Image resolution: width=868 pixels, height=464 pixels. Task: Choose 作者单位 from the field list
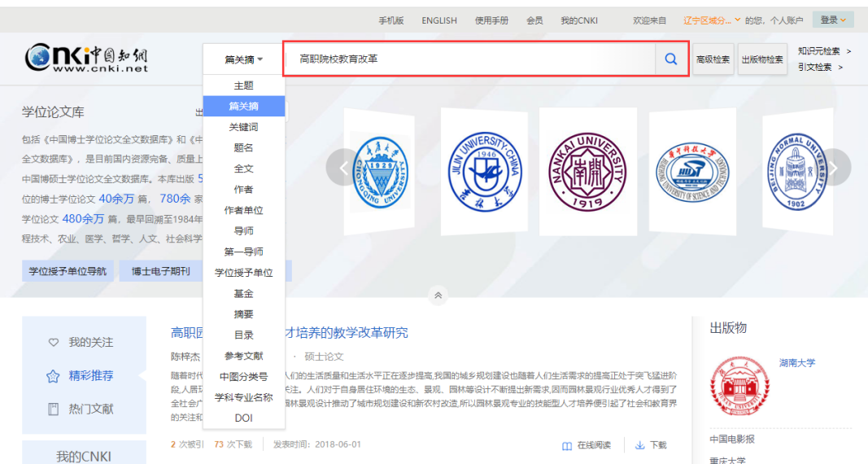pyautogui.click(x=243, y=210)
